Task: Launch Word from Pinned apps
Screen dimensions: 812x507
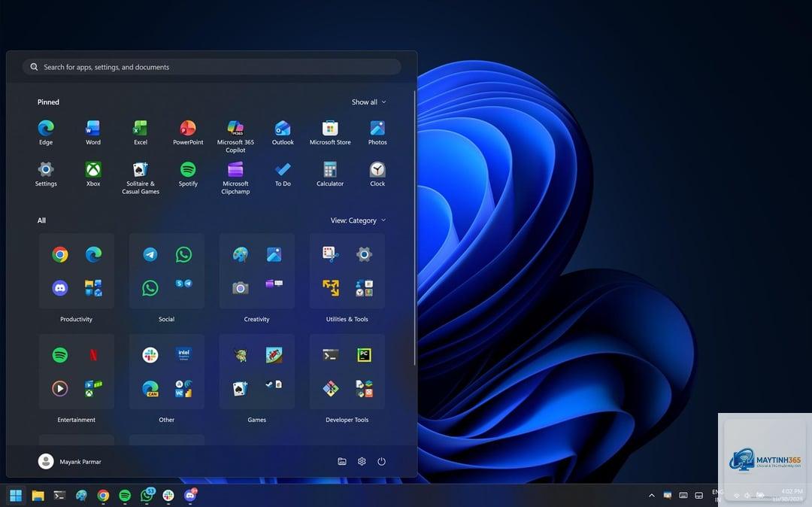Action: 93,132
